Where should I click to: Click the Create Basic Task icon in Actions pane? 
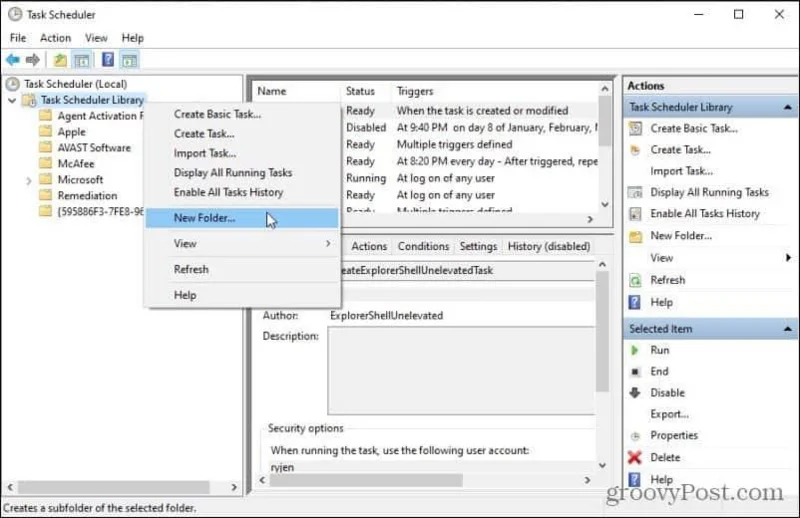tap(635, 129)
